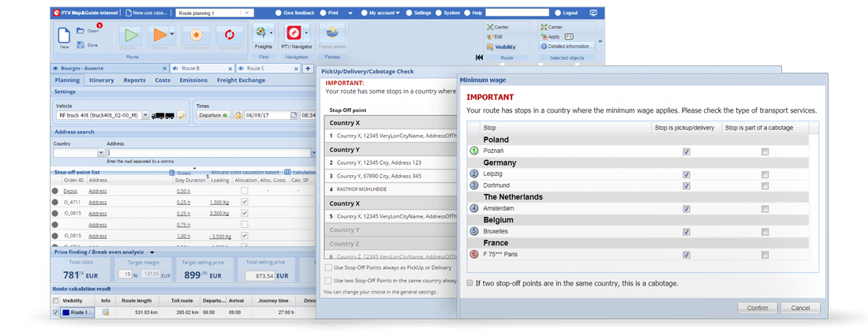Uncheck pickup/delivery for Amsterdam stop
This screenshot has width=868, height=332.
click(x=687, y=209)
